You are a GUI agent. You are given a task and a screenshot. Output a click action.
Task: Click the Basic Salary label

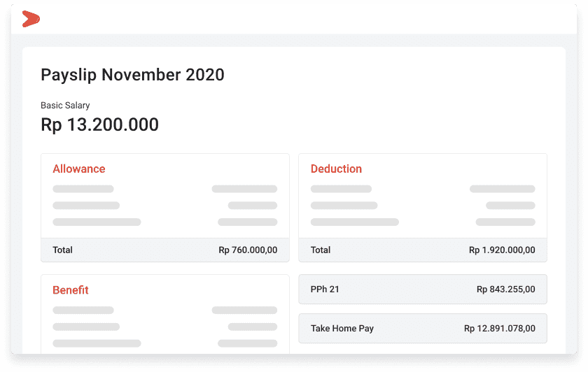tap(65, 106)
